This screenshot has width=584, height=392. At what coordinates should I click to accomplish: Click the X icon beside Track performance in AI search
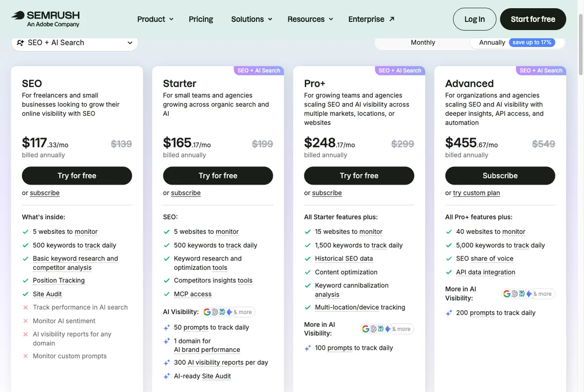coord(25,307)
